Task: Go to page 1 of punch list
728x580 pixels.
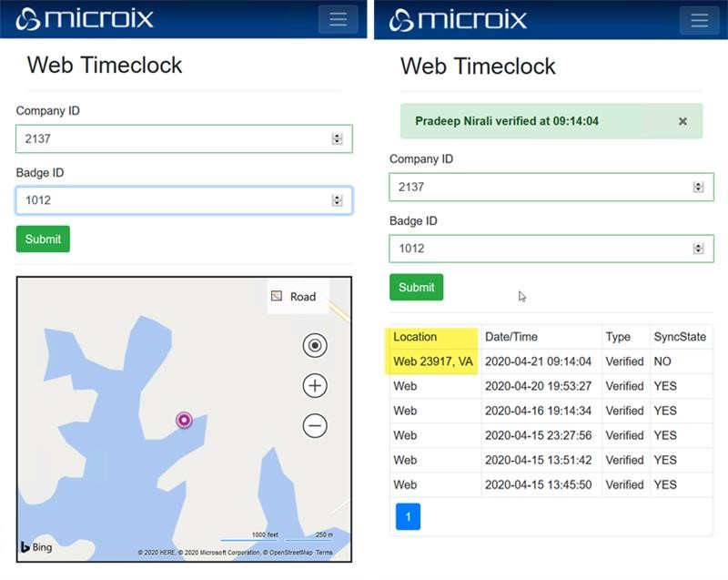Action: point(408,516)
